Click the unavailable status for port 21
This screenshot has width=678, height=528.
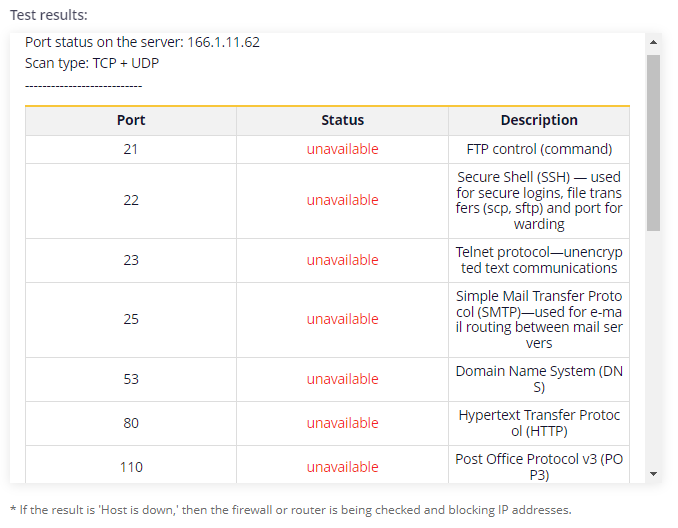(342, 149)
